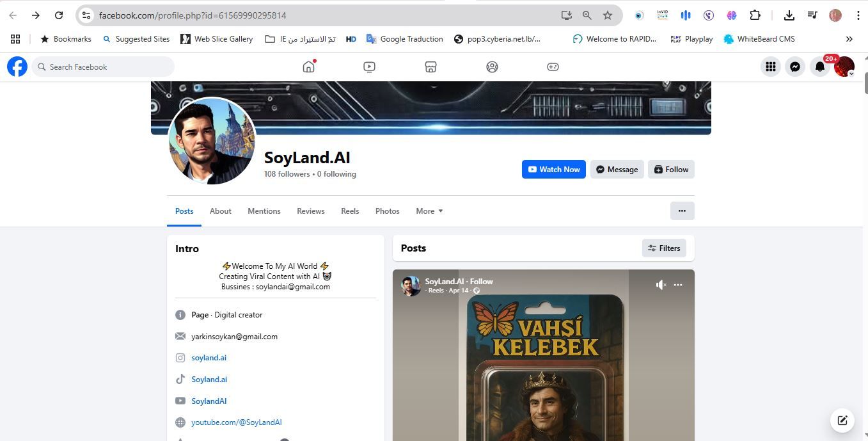
Task: Follow the SoyLand.AI page
Action: pyautogui.click(x=672, y=170)
